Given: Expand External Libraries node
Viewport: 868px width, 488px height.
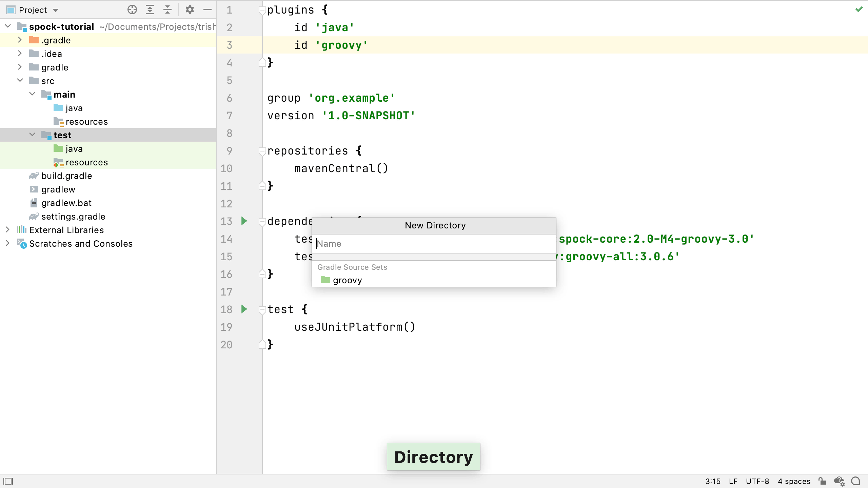Looking at the screenshot, I should [7, 230].
